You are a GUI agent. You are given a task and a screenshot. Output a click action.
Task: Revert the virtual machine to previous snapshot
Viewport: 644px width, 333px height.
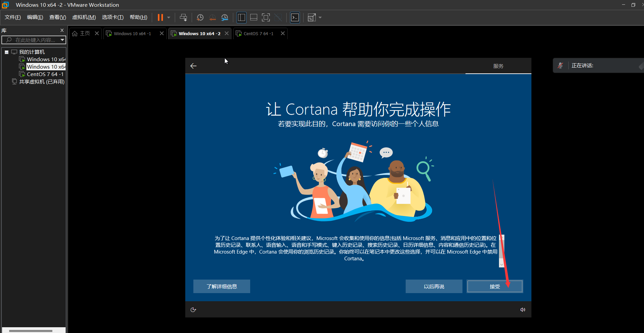(x=212, y=18)
